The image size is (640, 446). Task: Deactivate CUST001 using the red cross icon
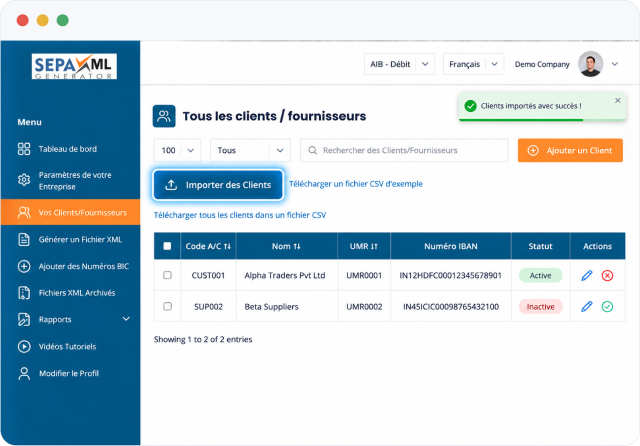click(x=607, y=275)
